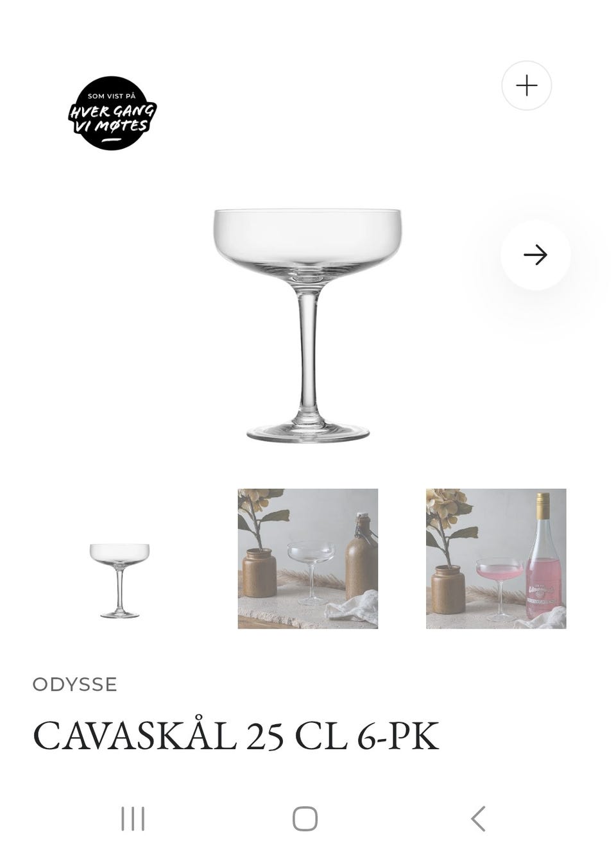Advance gallery with right arrow button
Screen dimensions: 616x857
(535, 255)
